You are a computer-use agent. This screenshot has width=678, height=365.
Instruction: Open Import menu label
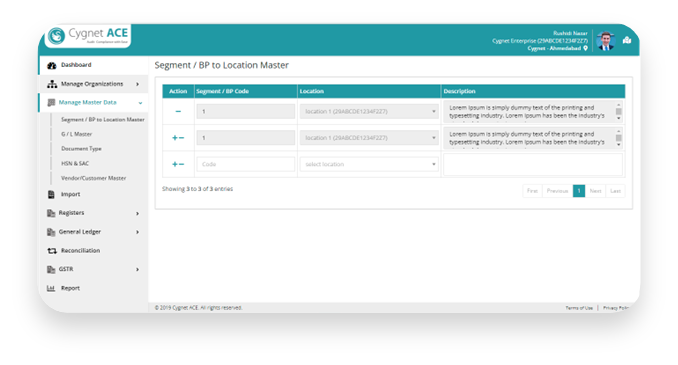point(70,194)
